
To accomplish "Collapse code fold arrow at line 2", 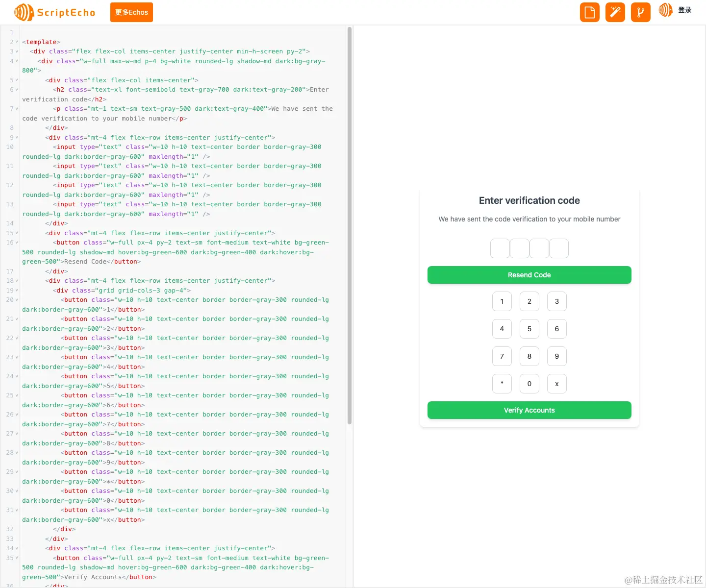I will [x=17, y=42].
